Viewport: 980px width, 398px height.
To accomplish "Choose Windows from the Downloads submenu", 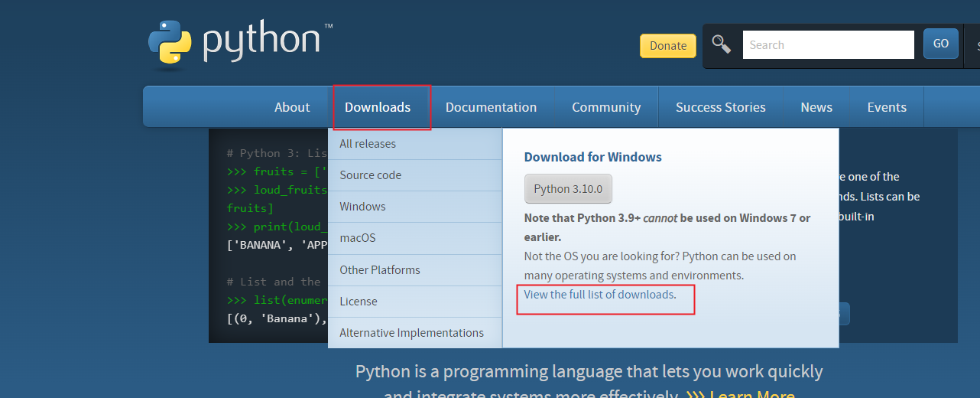I will pyautogui.click(x=362, y=207).
